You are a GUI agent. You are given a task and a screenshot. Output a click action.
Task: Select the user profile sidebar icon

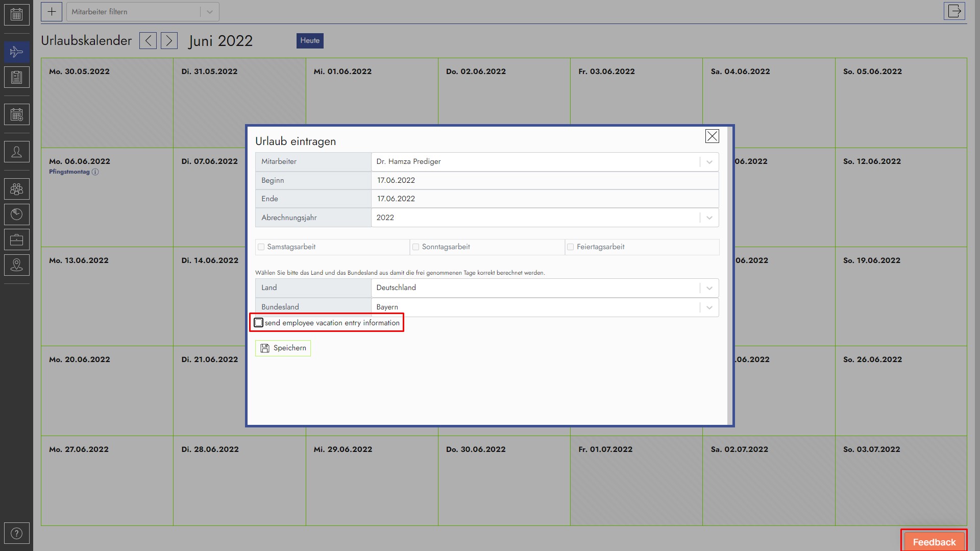pyautogui.click(x=16, y=152)
